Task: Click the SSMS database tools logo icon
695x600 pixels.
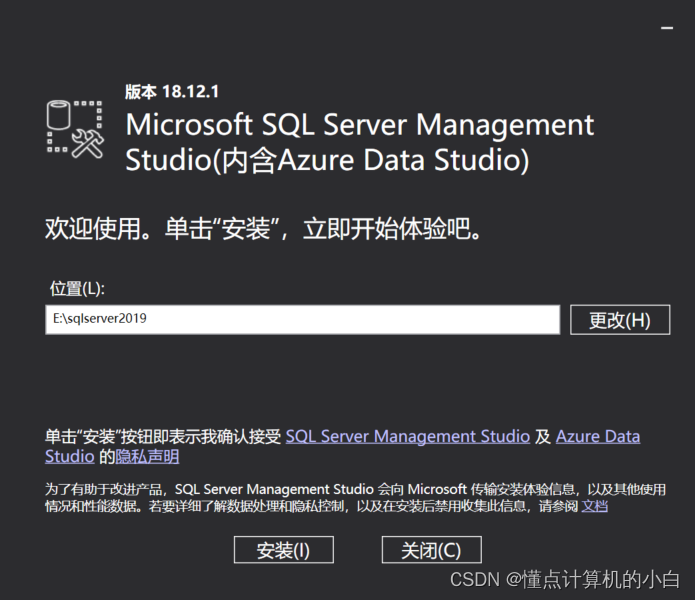Action: [x=75, y=129]
